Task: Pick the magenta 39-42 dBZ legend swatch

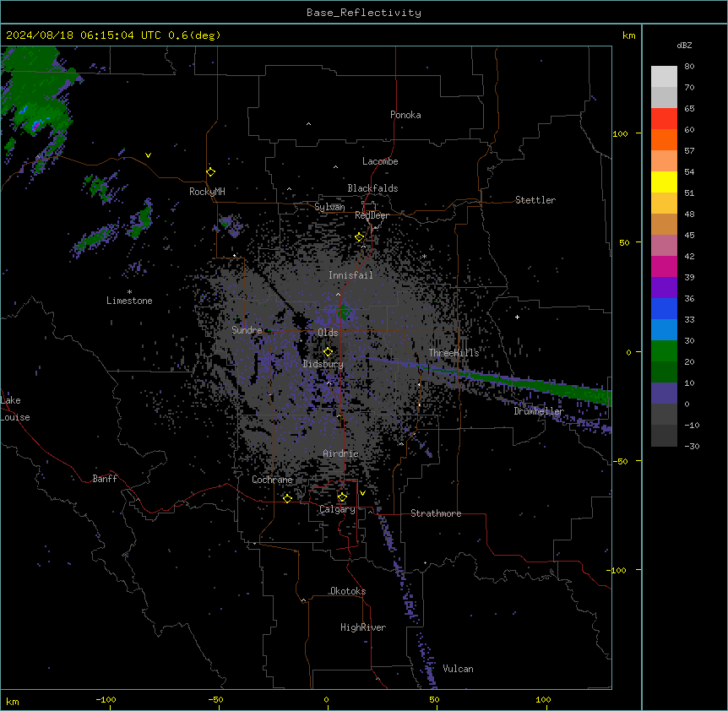Action: tap(664, 266)
